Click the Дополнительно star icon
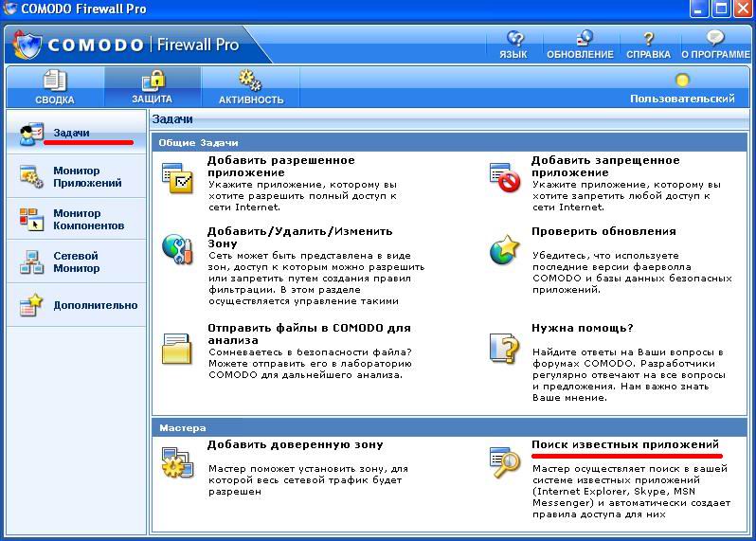The image size is (756, 541). [32, 305]
